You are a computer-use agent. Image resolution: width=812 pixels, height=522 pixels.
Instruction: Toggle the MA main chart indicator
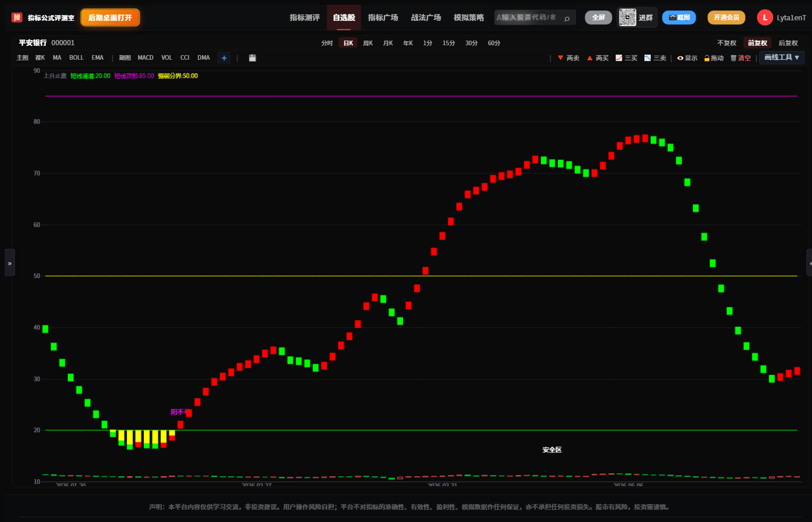click(x=57, y=58)
